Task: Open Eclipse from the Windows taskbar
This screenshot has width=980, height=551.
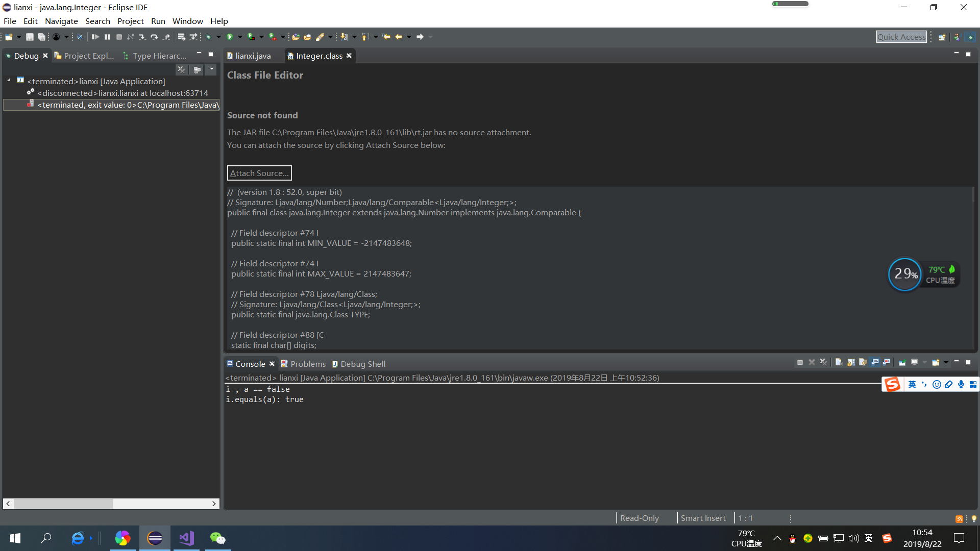Action: 155,538
